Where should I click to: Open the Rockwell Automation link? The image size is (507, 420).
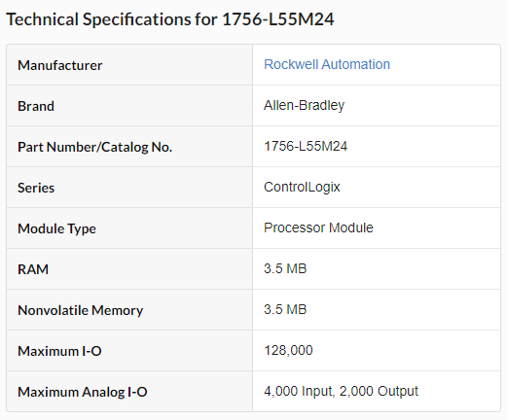pos(327,64)
